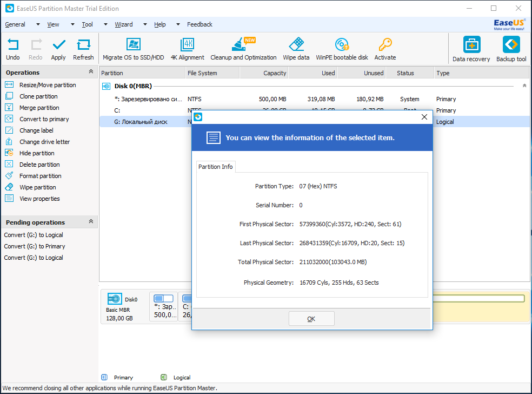Click the Disk 0(MBR) disk icon
This screenshot has height=394, width=532.
(x=106, y=86)
